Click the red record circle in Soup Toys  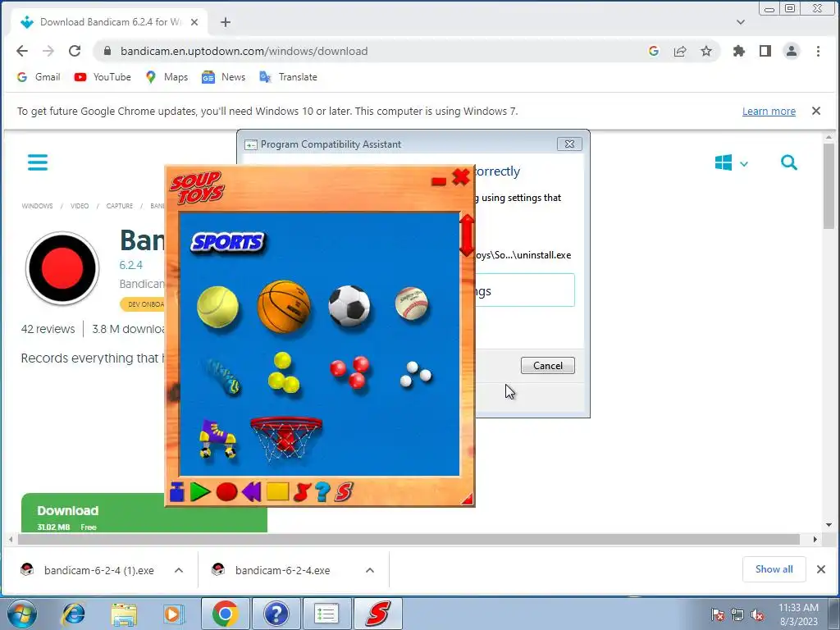pyautogui.click(x=226, y=492)
